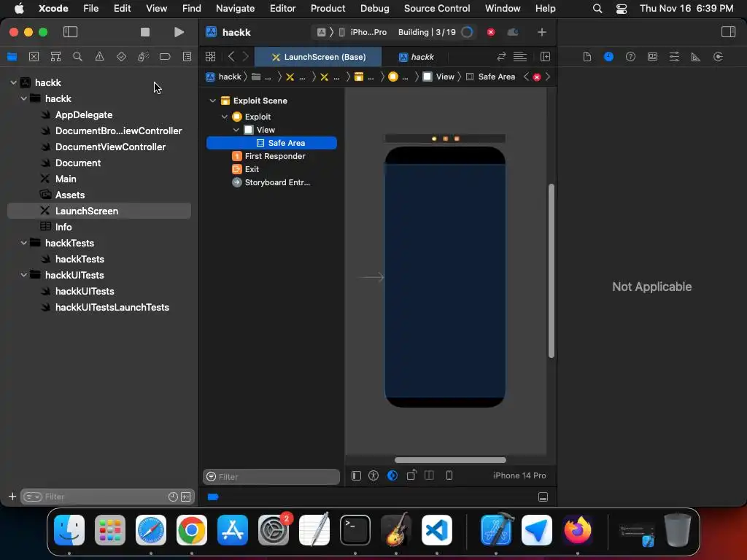
Task: Open the Report navigator
Action: point(187,57)
